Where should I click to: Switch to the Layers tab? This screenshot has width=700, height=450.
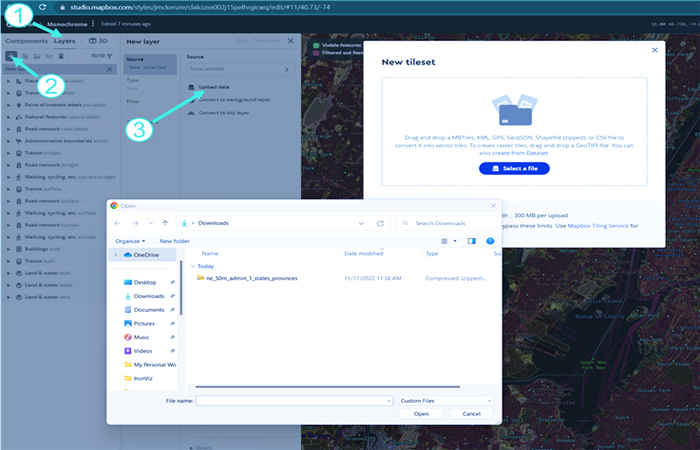click(65, 41)
